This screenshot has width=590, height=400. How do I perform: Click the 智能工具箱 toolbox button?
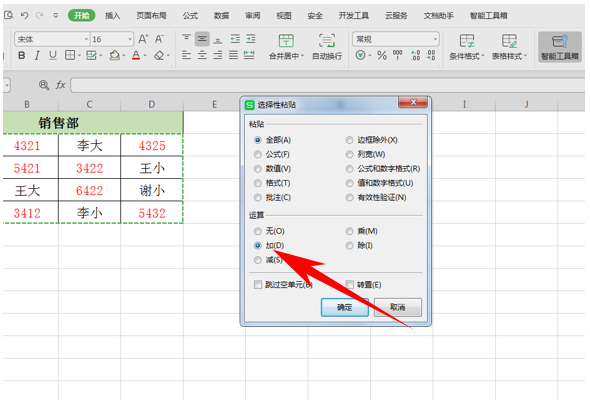tap(560, 47)
